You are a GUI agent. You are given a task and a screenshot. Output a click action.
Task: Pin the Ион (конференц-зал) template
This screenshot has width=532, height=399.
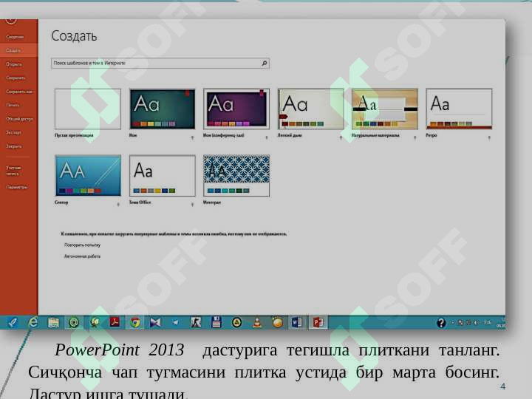266,137
